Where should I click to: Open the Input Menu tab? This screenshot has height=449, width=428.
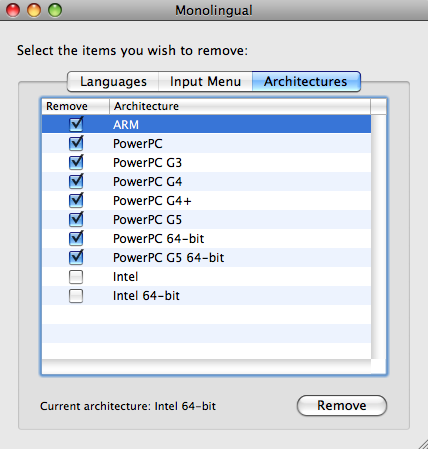coord(205,81)
